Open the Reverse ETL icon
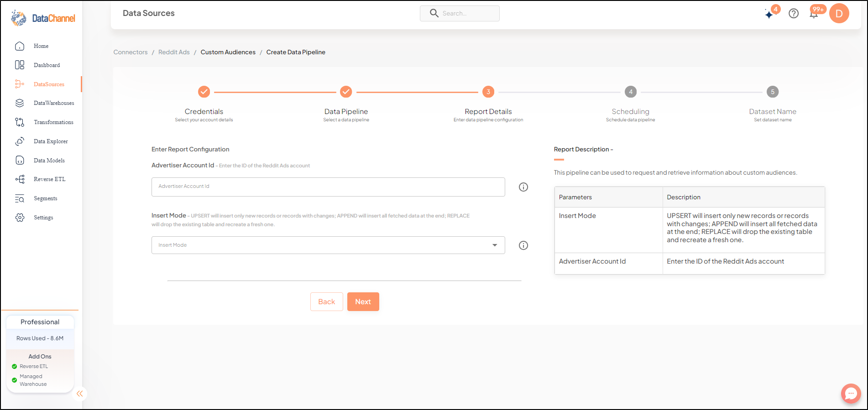 pos(20,179)
